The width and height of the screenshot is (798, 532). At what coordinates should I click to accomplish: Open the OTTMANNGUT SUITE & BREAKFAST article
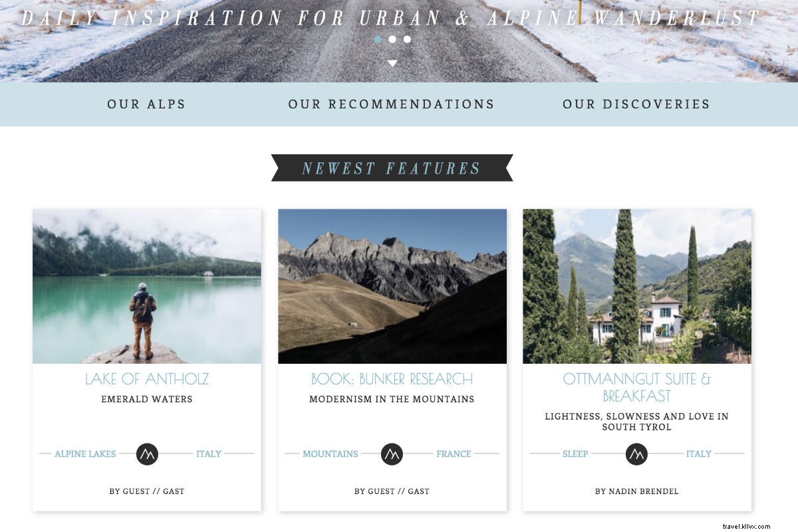click(636, 386)
